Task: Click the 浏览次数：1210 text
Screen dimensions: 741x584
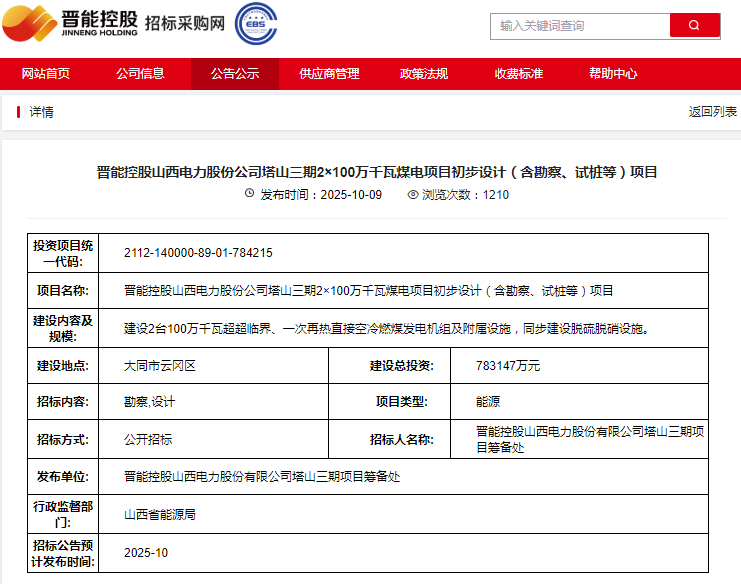Action: (x=465, y=195)
